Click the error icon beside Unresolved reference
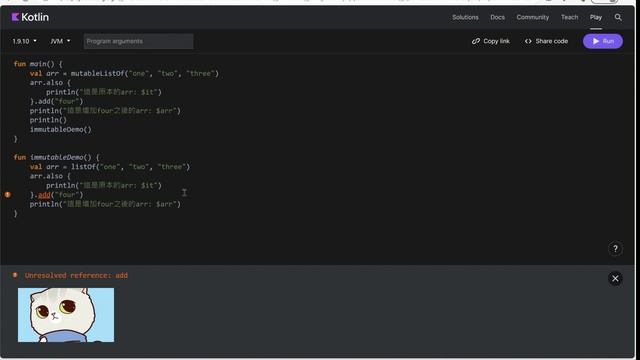640x360 pixels. (15, 275)
